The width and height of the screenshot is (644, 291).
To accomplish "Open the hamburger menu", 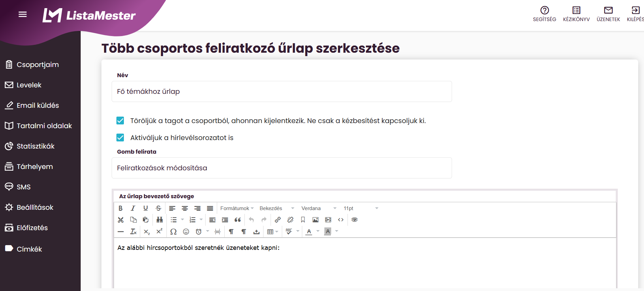I will [x=22, y=14].
